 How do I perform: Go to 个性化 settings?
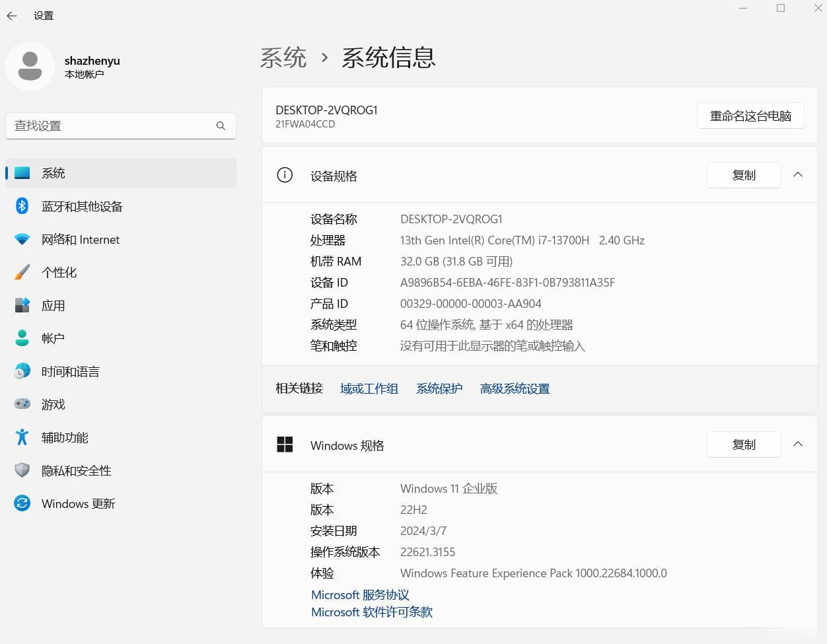[x=121, y=272]
